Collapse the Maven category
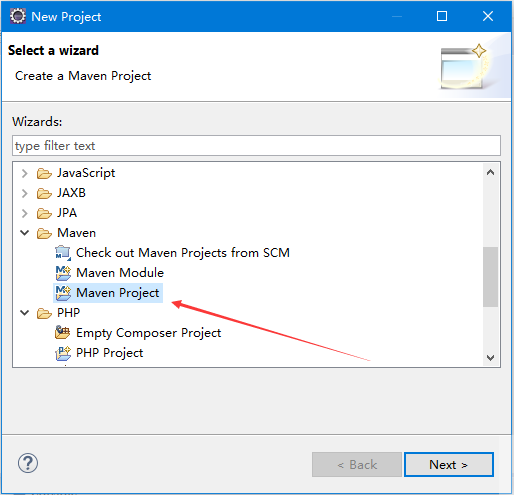 [25, 233]
